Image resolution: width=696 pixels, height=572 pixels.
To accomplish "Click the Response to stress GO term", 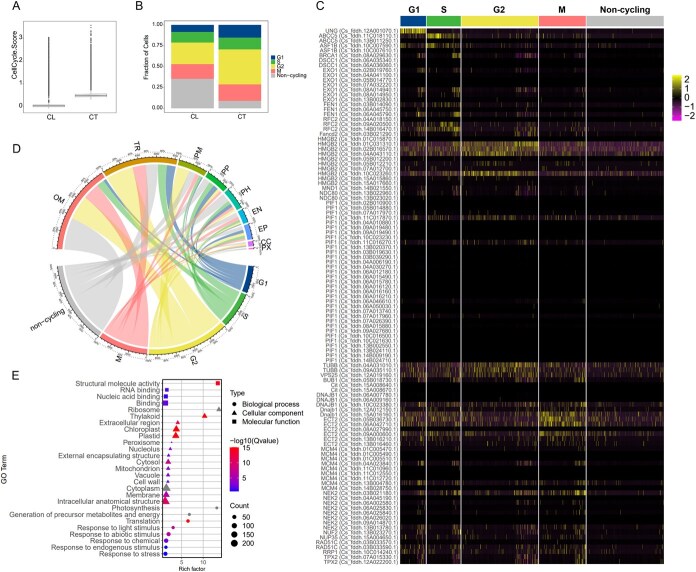I will pos(129,554).
